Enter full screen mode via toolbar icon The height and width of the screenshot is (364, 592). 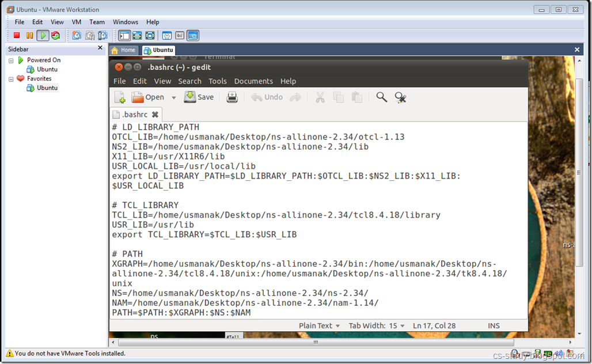(150, 36)
